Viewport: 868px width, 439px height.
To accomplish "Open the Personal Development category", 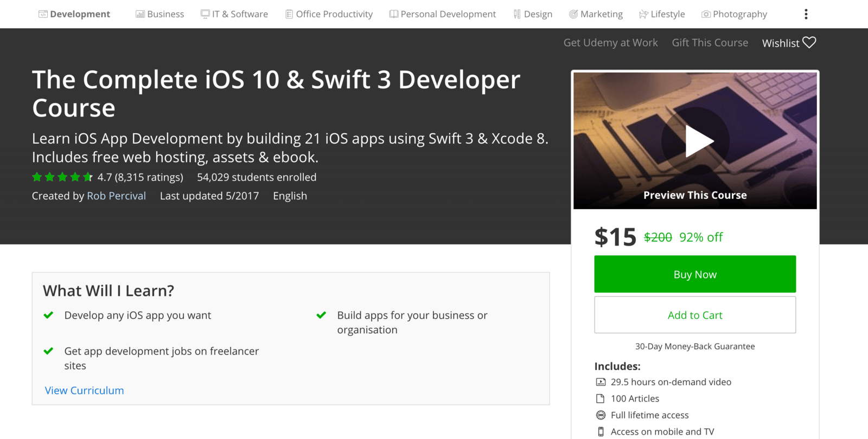I will point(443,14).
